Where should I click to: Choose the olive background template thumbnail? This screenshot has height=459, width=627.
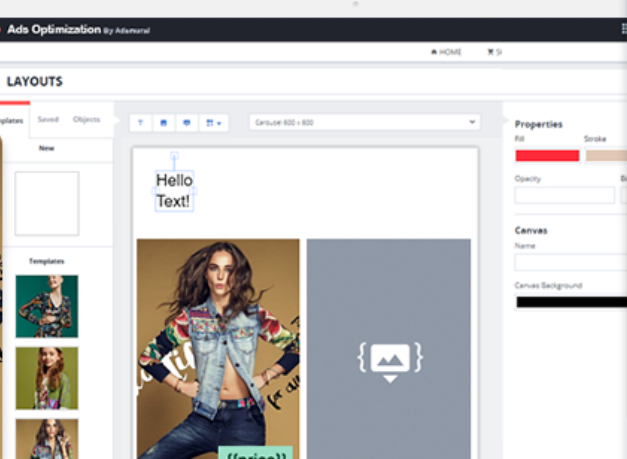[x=47, y=378]
